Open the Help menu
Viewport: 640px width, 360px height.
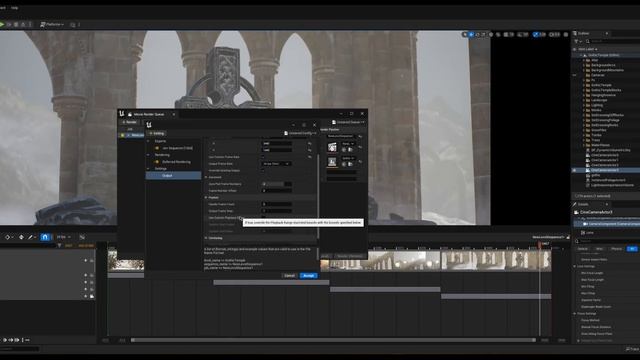click(14, 8)
